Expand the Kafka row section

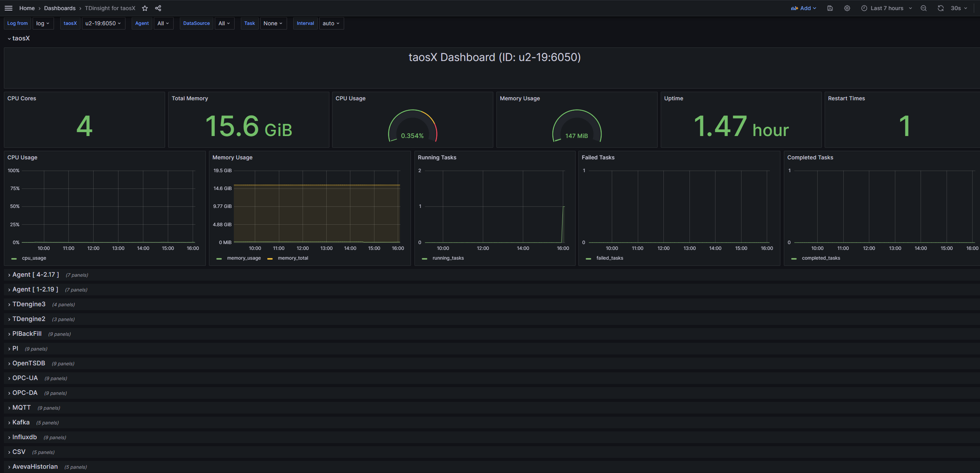coord(21,422)
